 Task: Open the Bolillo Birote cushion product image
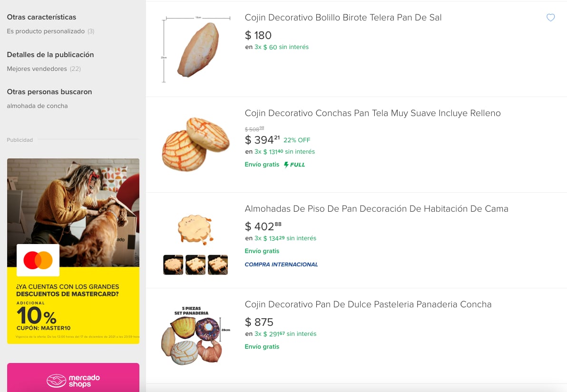[x=197, y=50]
